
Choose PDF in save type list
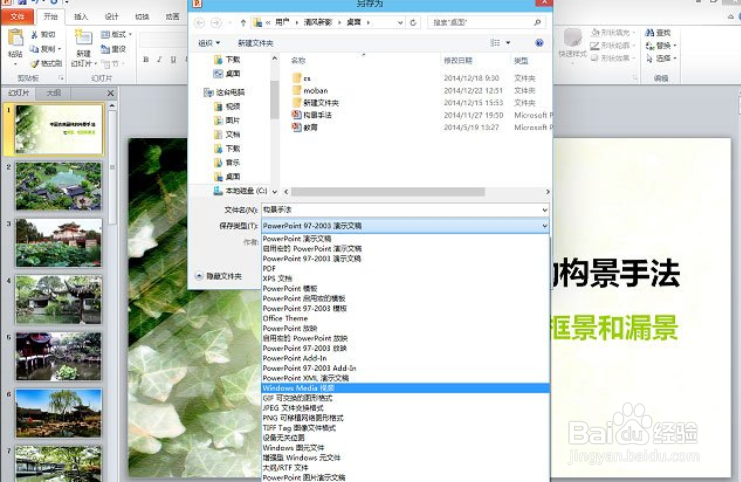coord(405,268)
